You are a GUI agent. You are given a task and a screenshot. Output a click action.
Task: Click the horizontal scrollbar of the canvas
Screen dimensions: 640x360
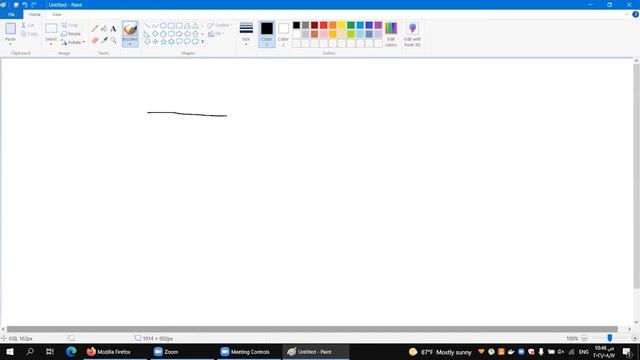coord(312,329)
